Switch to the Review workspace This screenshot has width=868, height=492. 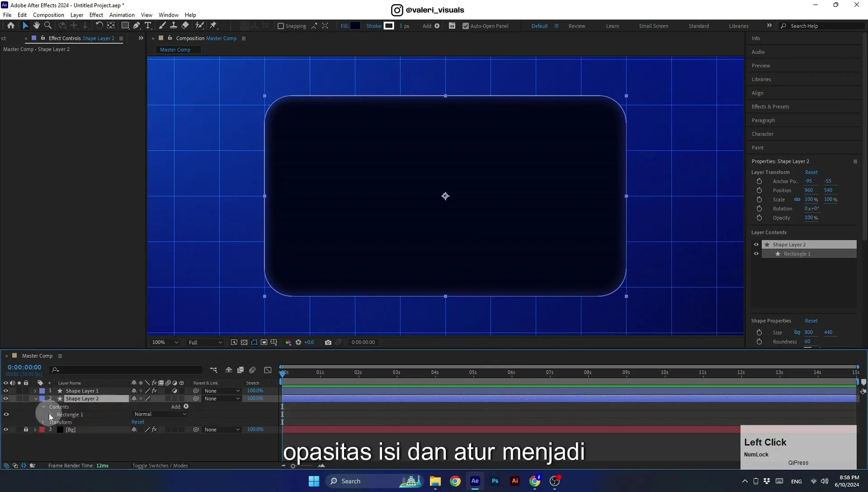(x=576, y=26)
